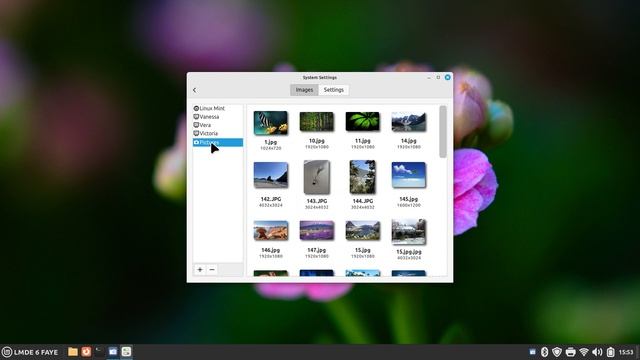This screenshot has width=640, height=360.
Task: Select the Vanessa wallpaper collection
Action: click(218, 117)
